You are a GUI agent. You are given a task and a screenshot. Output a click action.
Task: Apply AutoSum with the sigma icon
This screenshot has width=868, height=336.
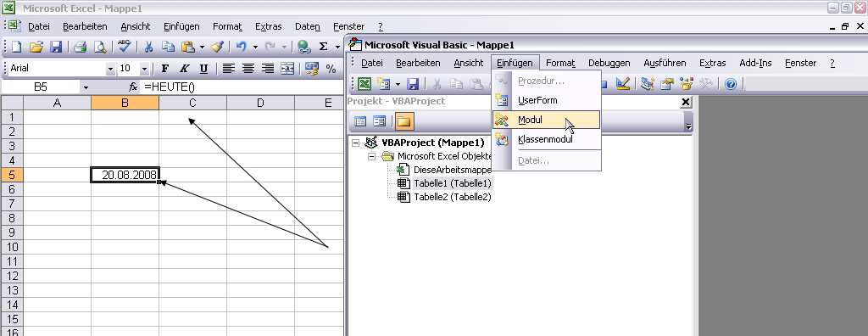click(323, 48)
